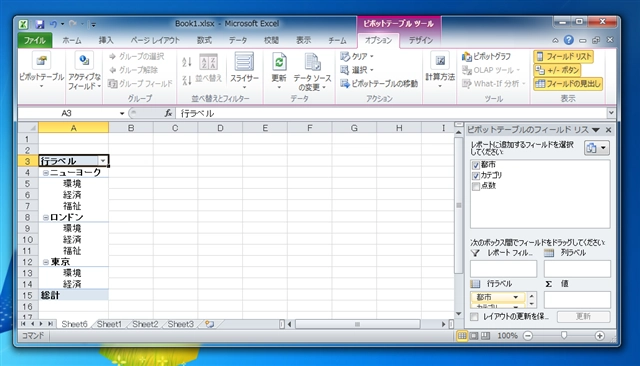This screenshot has width=640, height=366.
Task: Open the Active Field (アクティブなフィールド) menu
Action: click(84, 70)
